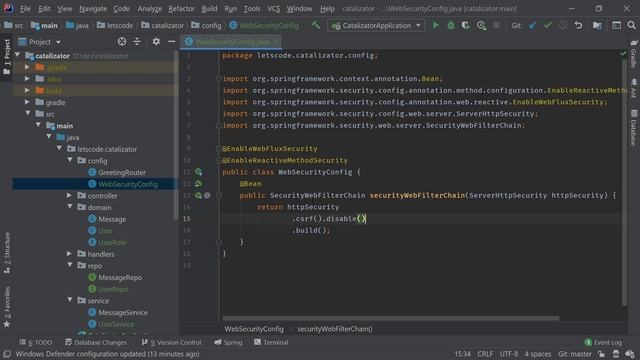Open the Terminal tool window

[271, 342]
